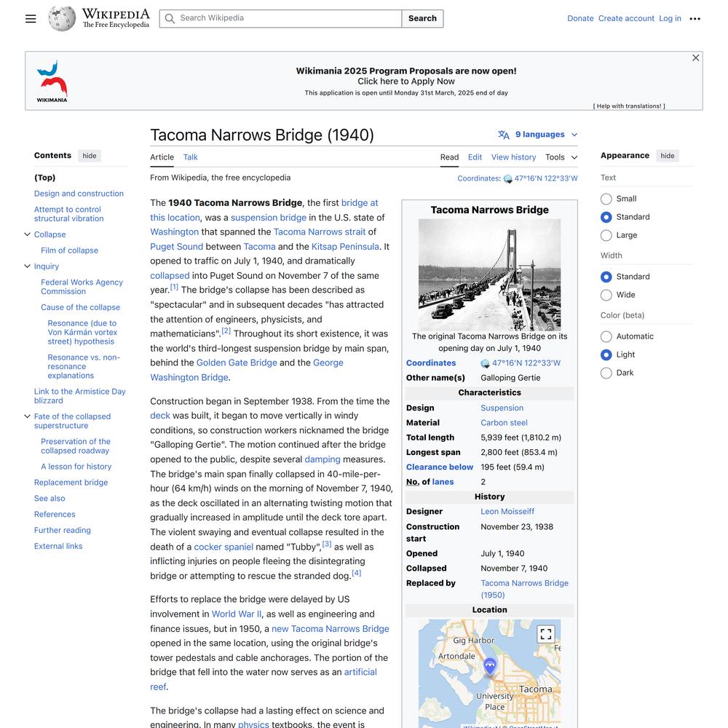
Task: Open the View history tab
Action: click(x=513, y=157)
